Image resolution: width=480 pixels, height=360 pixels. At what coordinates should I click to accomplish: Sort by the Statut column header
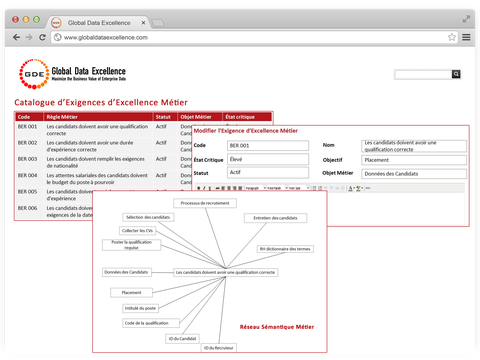(165, 117)
